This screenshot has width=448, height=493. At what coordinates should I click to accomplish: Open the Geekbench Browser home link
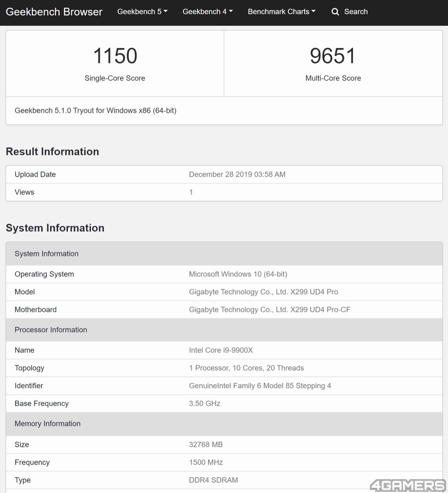(x=54, y=12)
